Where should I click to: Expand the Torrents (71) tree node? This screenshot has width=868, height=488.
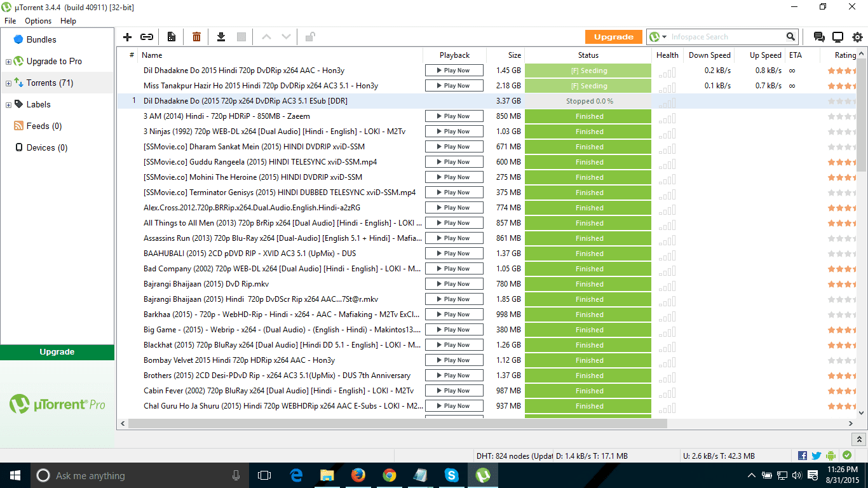tap(8, 83)
